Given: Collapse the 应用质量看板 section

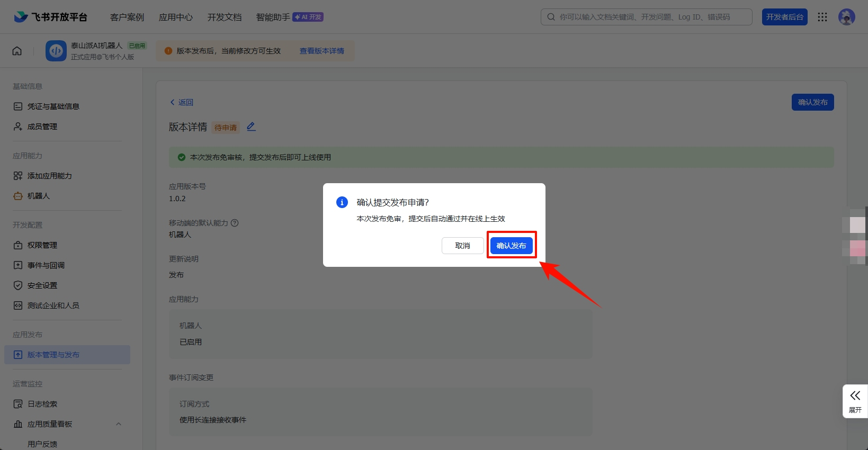Looking at the screenshot, I should (119, 424).
